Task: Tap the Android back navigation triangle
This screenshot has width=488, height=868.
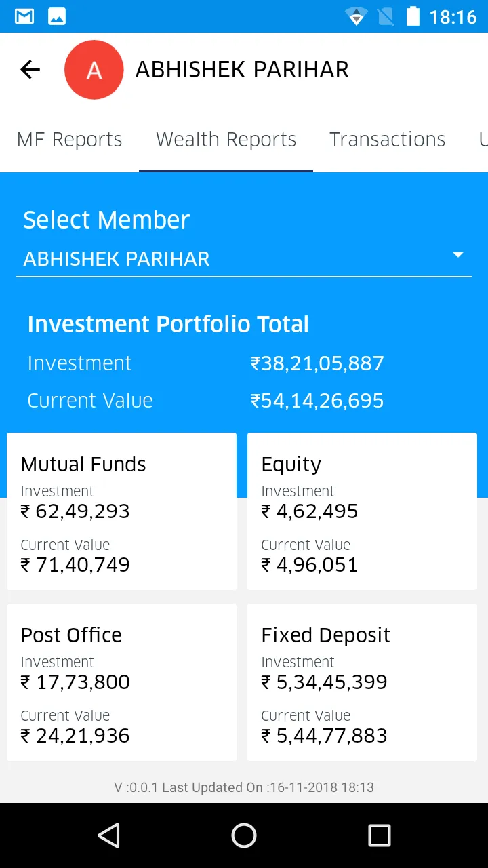Action: click(108, 835)
